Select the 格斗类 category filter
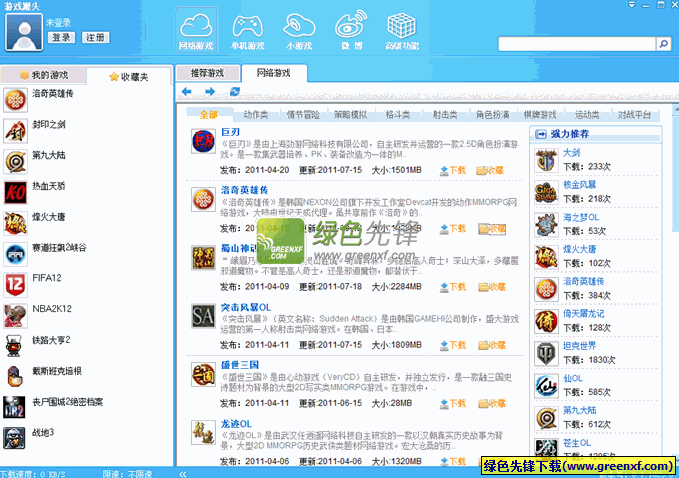This screenshot has width=679, height=478. 398,115
